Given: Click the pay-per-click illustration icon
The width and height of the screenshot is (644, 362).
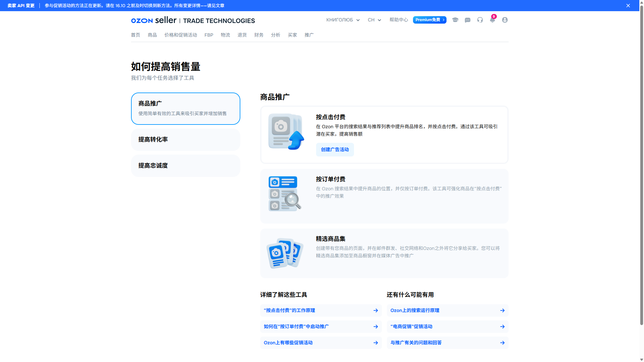Looking at the screenshot, I should tap(286, 132).
